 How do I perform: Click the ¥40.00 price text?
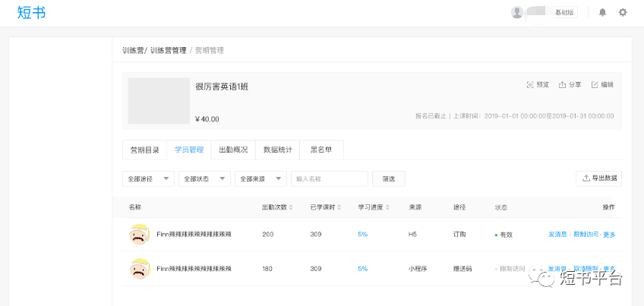point(207,119)
